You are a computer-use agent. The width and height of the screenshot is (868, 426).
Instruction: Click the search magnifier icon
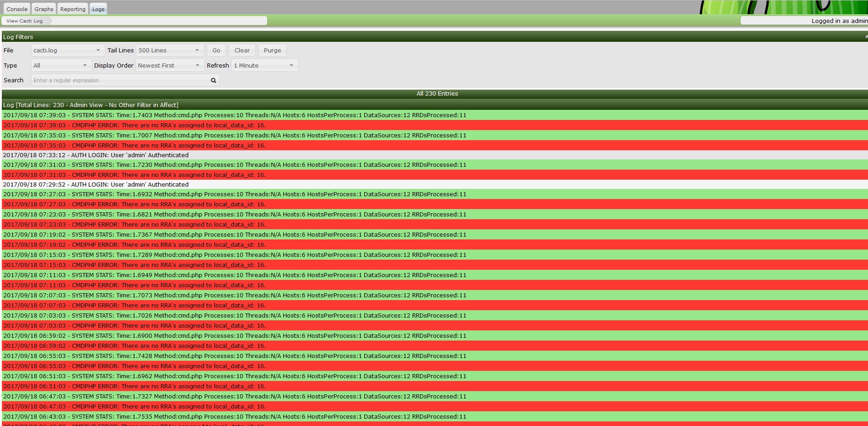(x=213, y=80)
